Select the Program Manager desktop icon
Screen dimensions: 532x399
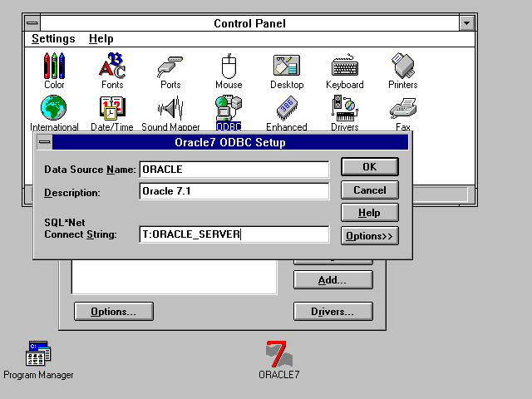38,356
